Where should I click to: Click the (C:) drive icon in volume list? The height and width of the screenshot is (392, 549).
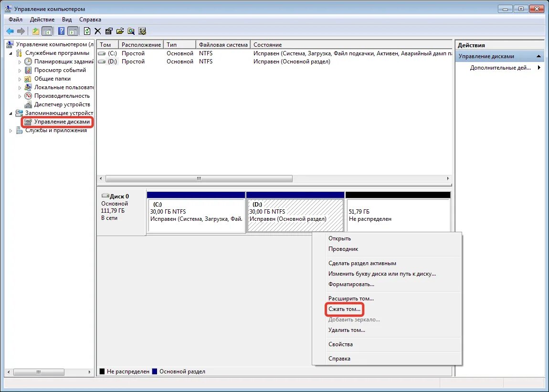[102, 53]
